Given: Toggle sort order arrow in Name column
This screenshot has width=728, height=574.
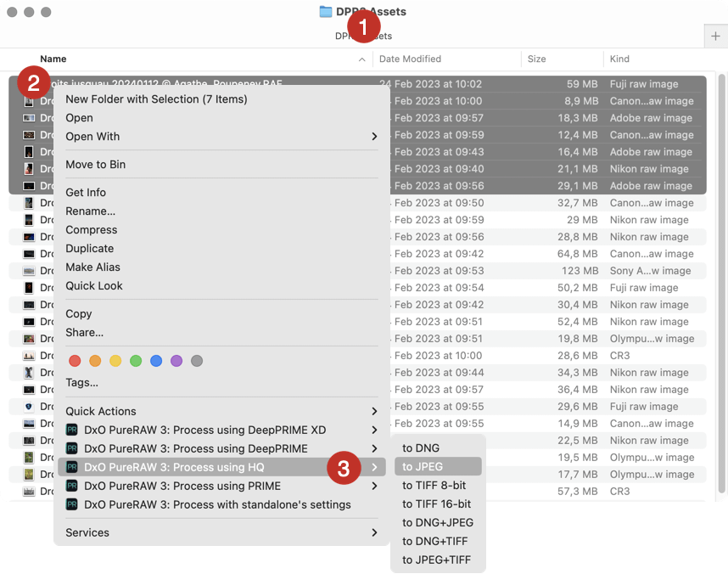Looking at the screenshot, I should [x=362, y=59].
